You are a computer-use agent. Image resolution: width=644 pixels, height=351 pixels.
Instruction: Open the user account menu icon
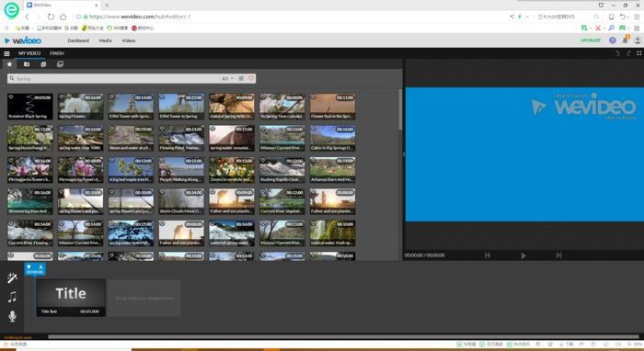(638, 40)
